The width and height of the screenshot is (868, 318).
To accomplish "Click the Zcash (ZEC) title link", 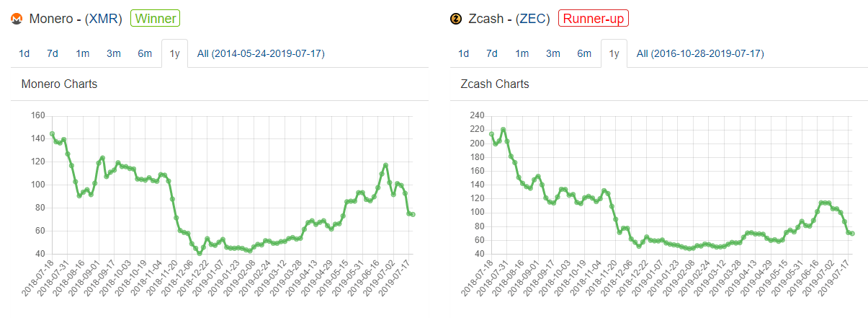I will point(509,19).
